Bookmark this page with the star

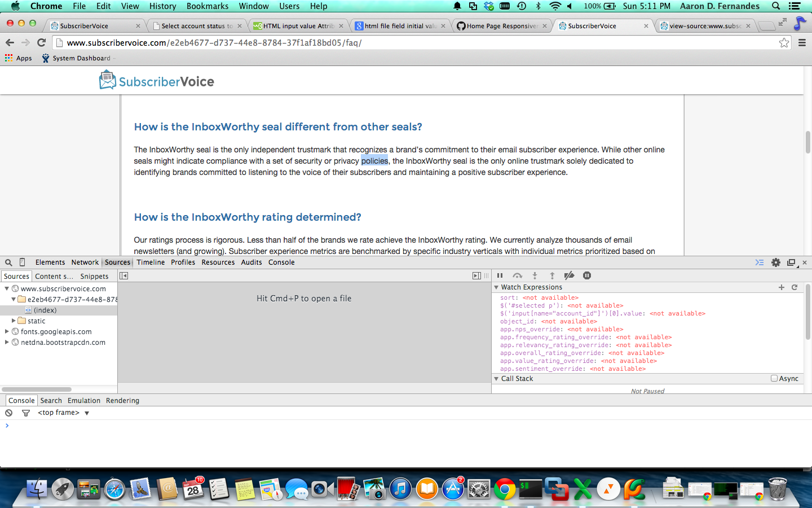tap(784, 43)
